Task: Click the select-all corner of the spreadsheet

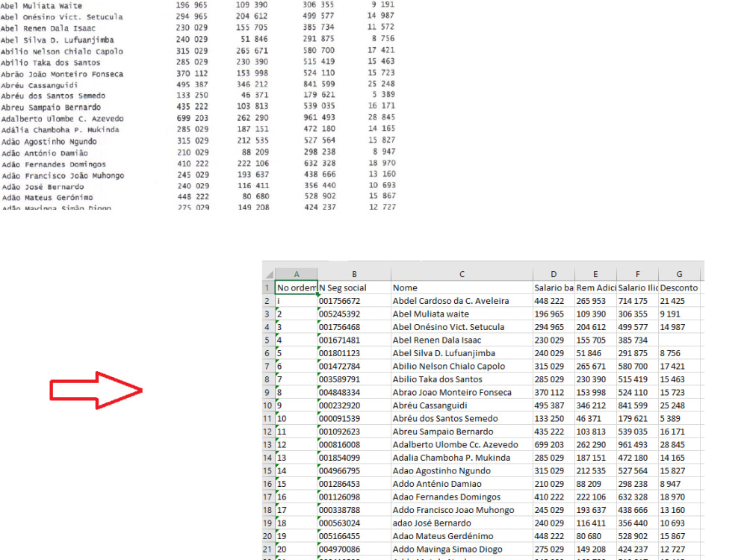Action: (268, 274)
